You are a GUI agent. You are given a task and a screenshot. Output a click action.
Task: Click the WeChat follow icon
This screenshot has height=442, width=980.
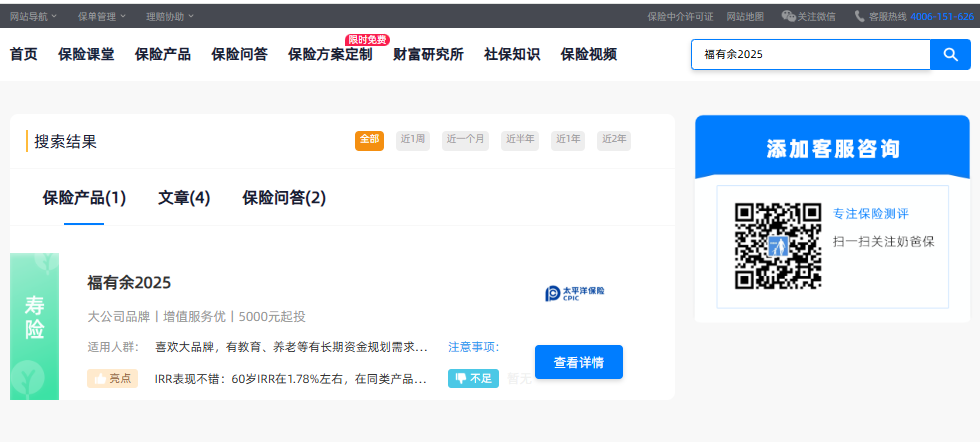pos(788,16)
